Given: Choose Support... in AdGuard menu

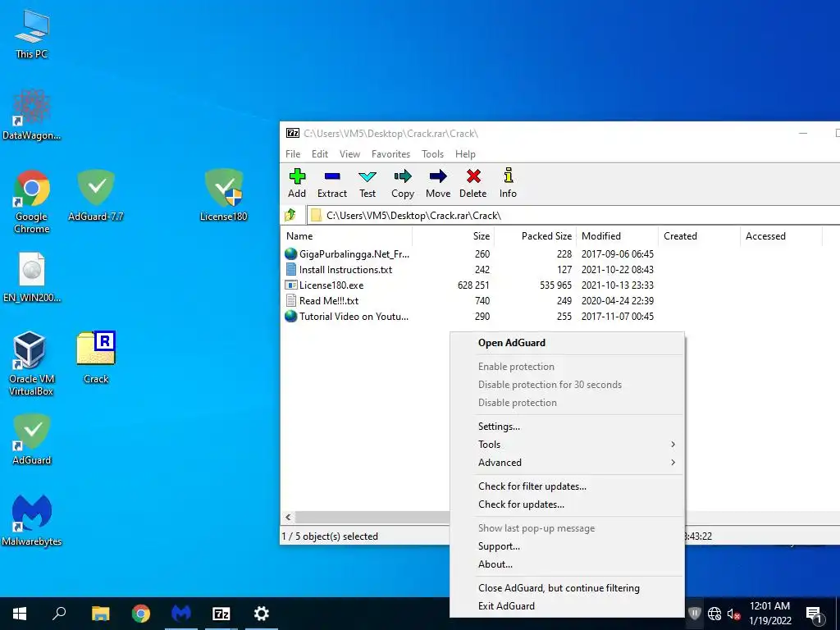Looking at the screenshot, I should 568,546.
